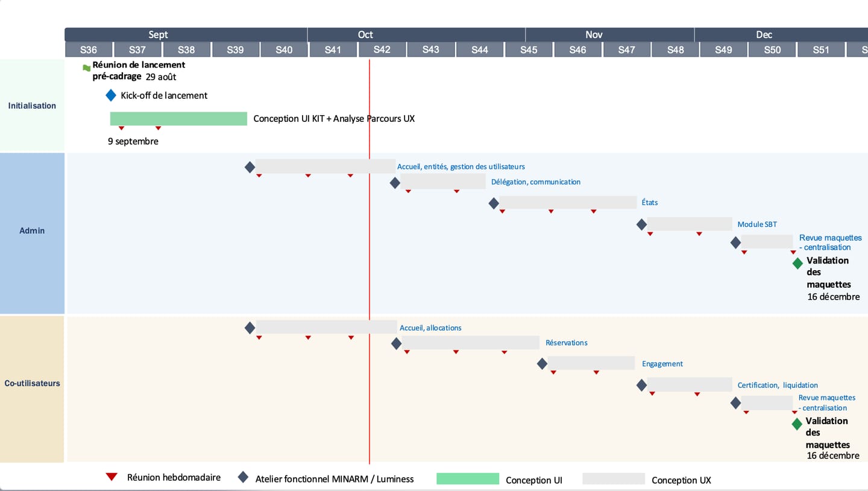Select the grey Conception UX legend swatch
Viewport: 868px width, 491px height.
coord(614,479)
